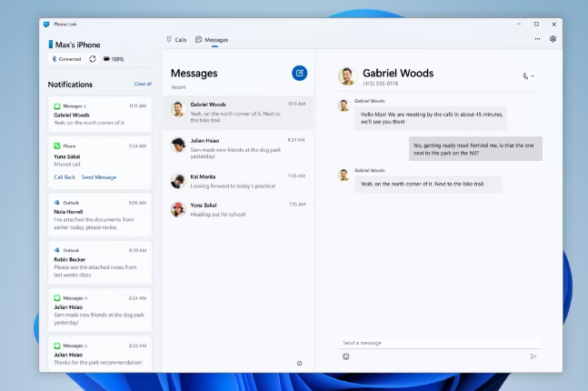Click Gabriel Woods avatar in conversation header
The width and height of the screenshot is (588, 391).
(x=347, y=76)
